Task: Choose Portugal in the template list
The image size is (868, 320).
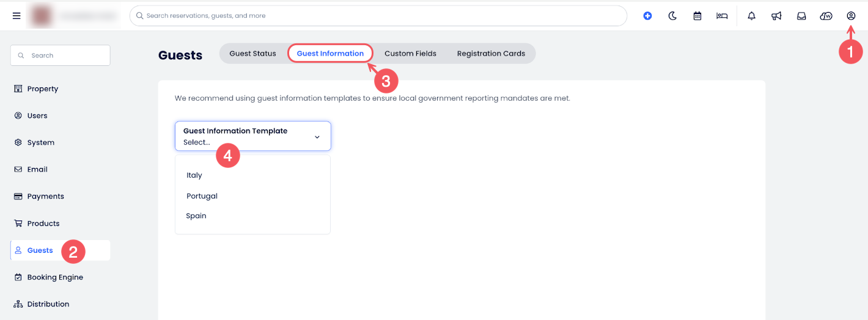Action: pyautogui.click(x=202, y=196)
